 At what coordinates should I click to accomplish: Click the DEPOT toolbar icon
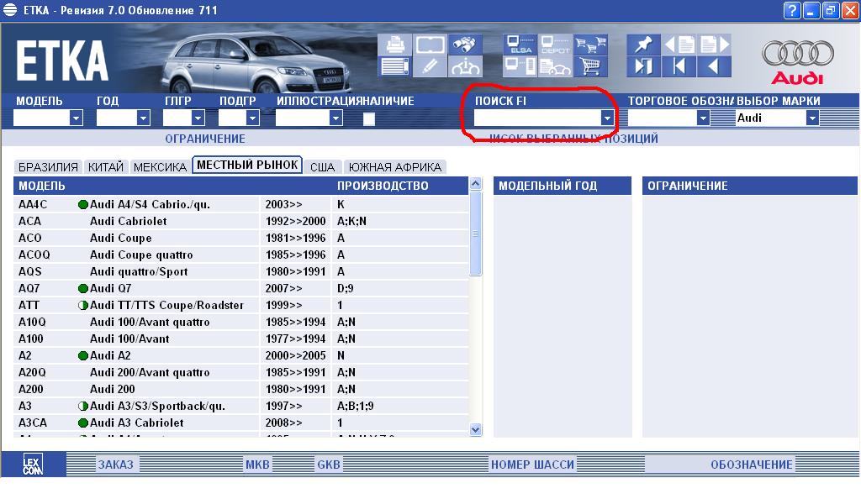[x=555, y=45]
